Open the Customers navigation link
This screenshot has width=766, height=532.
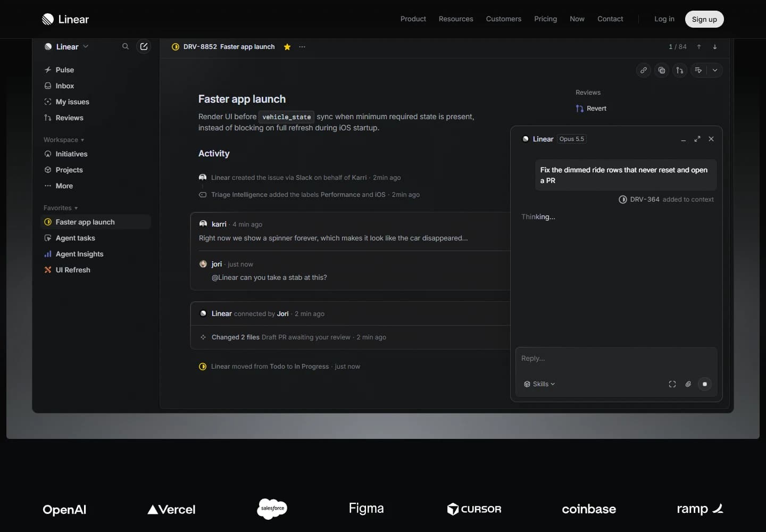pos(504,19)
